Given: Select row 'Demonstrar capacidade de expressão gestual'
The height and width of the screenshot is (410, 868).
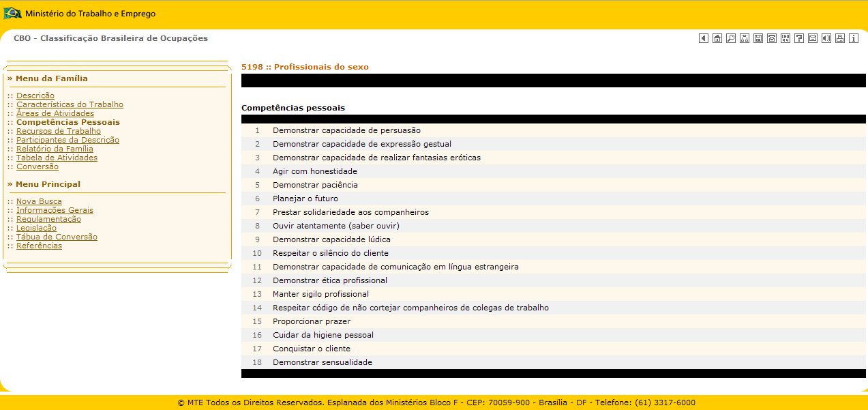Looking at the screenshot, I should [554, 144].
